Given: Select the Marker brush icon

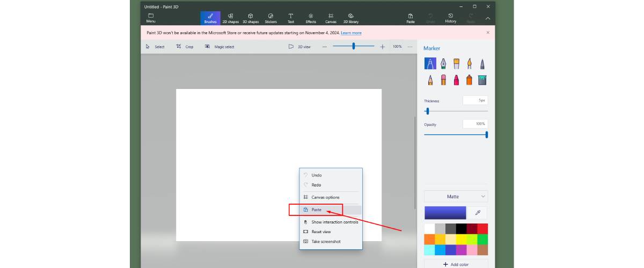Looking at the screenshot, I should pos(430,64).
